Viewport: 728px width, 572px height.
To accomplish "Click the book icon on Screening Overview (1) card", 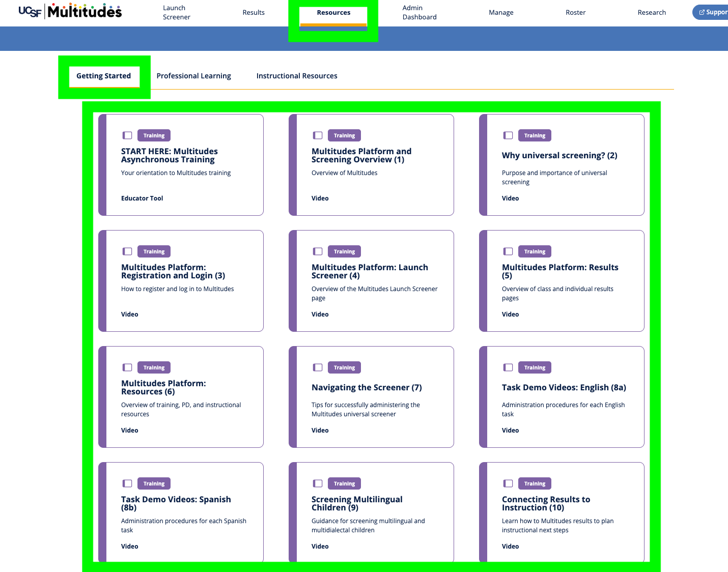I will click(318, 135).
